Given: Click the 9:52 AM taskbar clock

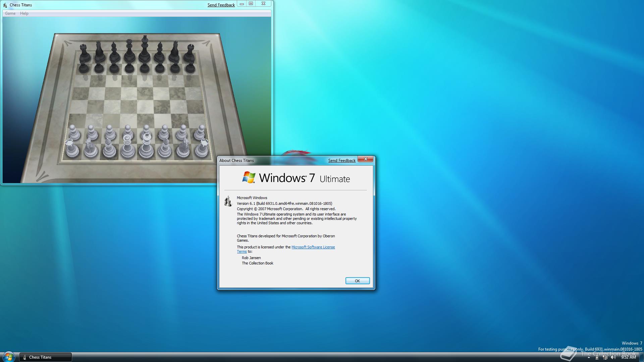Looking at the screenshot, I should click(x=628, y=357).
